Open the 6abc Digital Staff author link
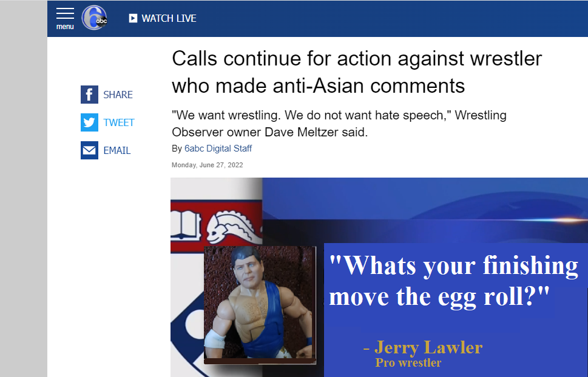588x377 pixels. point(218,148)
